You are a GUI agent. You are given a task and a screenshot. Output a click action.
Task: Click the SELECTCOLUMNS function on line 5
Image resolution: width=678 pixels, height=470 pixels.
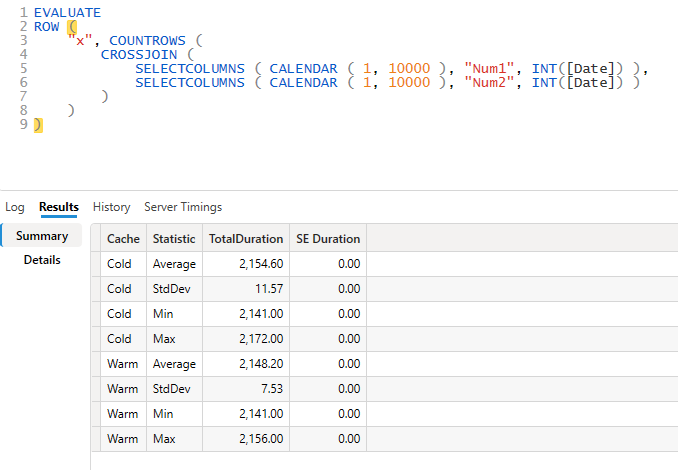coord(190,69)
